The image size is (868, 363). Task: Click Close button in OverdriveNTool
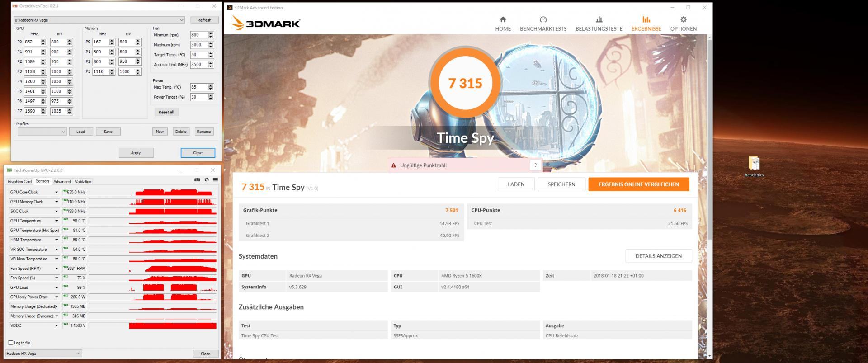pyautogui.click(x=198, y=153)
